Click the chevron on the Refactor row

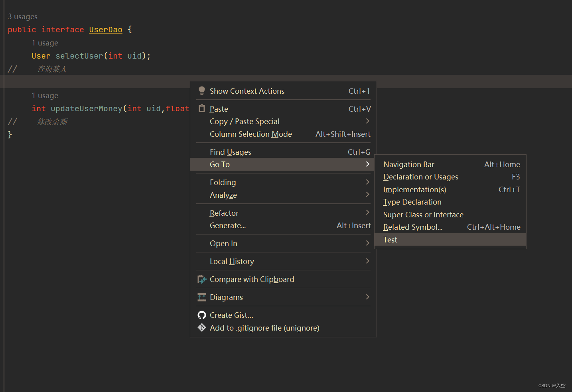[367, 212]
